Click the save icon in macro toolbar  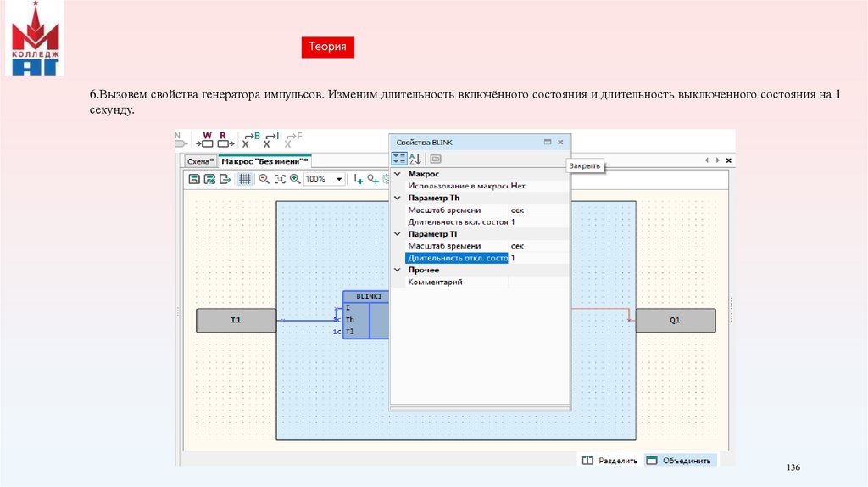194,179
